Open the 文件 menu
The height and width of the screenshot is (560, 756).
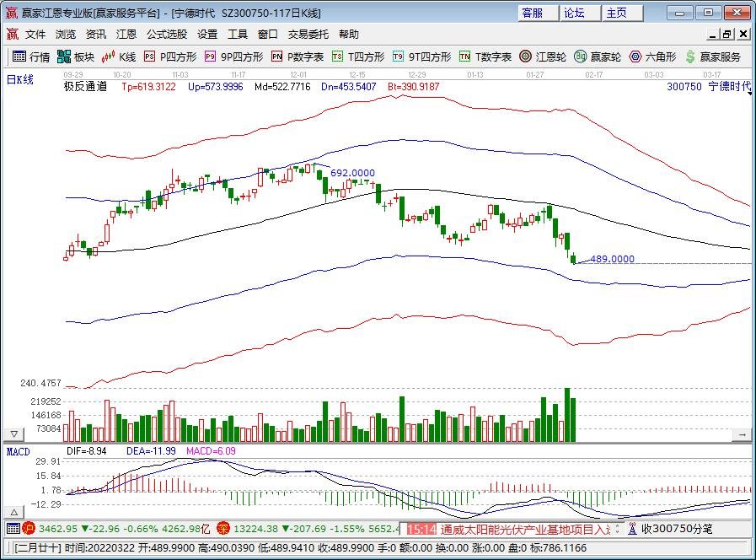click(x=35, y=35)
